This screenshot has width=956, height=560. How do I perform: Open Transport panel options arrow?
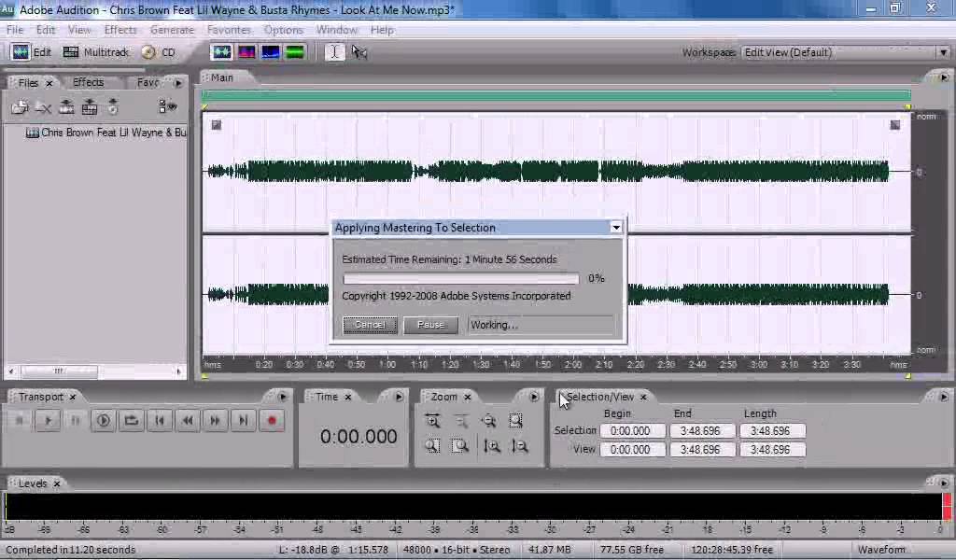(x=282, y=397)
